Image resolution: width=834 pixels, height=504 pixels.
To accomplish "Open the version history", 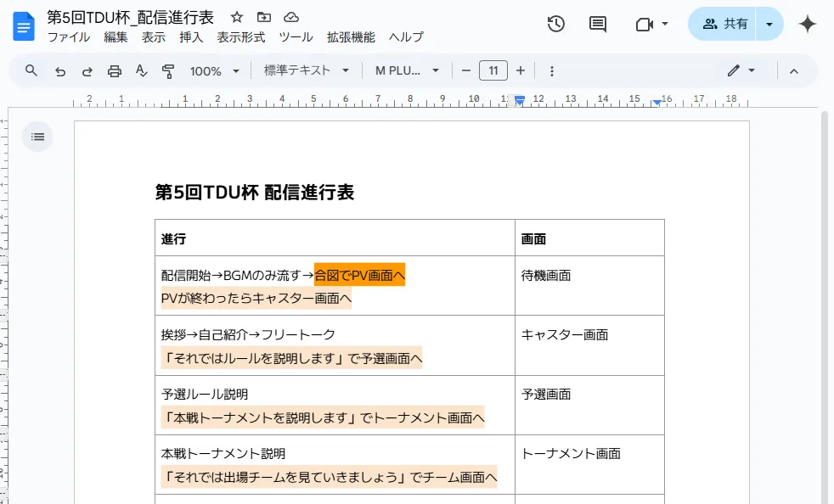I will (x=556, y=25).
